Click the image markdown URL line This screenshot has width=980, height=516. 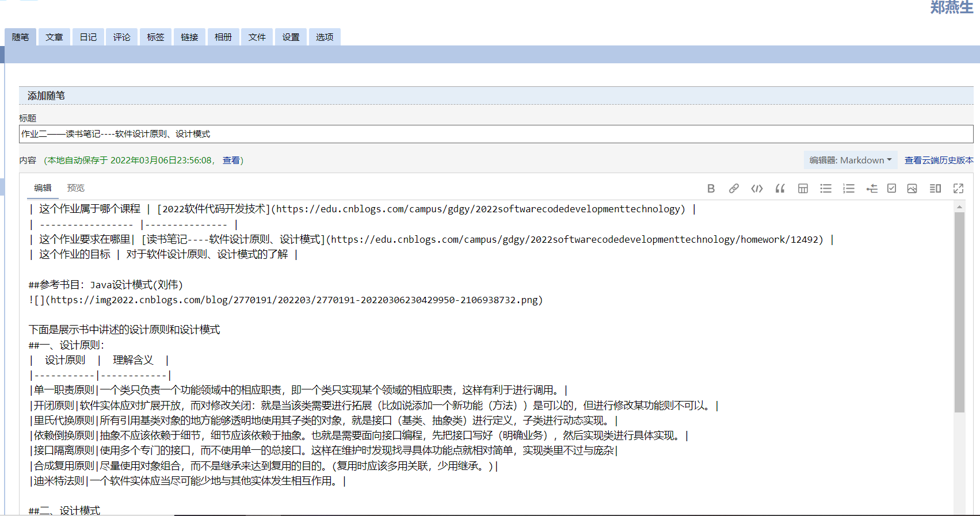[x=286, y=300]
